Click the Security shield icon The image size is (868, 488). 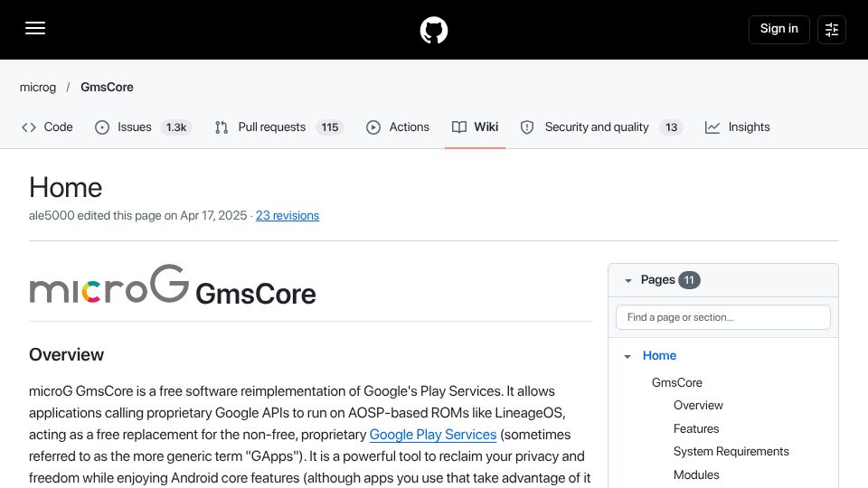click(527, 127)
